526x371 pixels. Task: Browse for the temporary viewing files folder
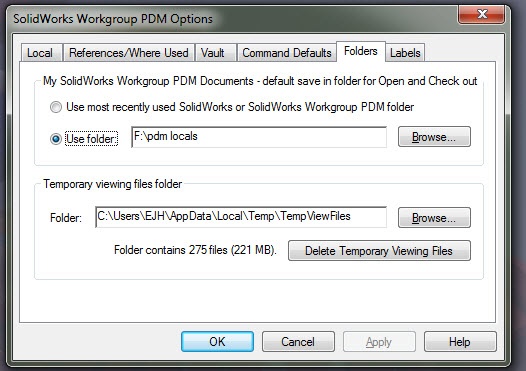click(434, 218)
